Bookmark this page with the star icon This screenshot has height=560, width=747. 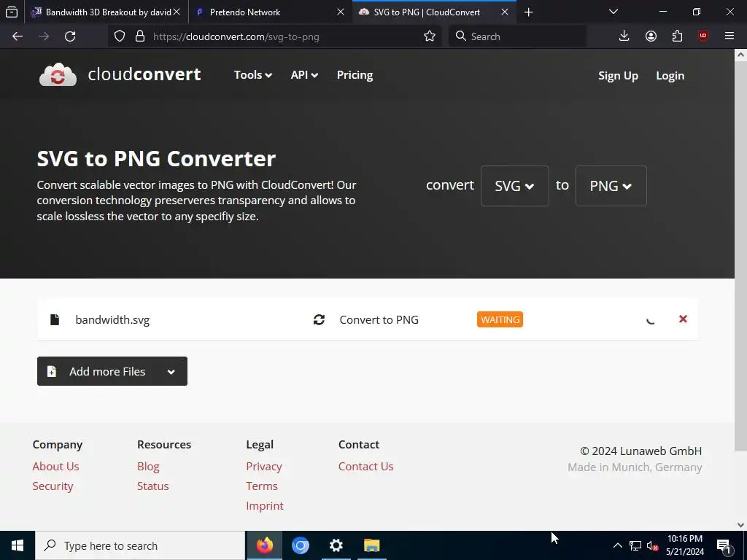[x=429, y=36]
